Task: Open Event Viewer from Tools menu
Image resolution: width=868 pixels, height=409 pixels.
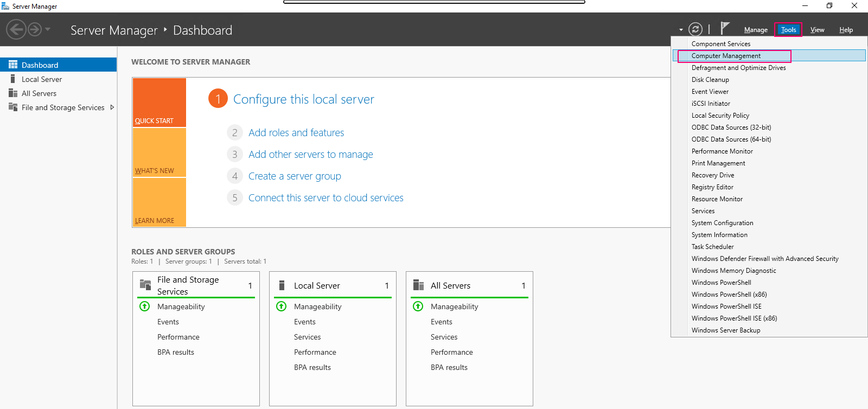Action: [769, 92]
